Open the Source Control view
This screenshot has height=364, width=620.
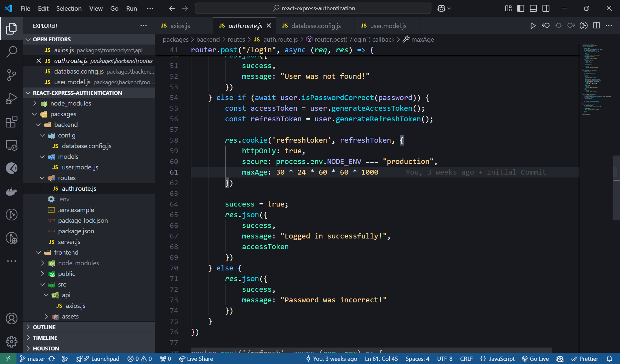click(12, 75)
